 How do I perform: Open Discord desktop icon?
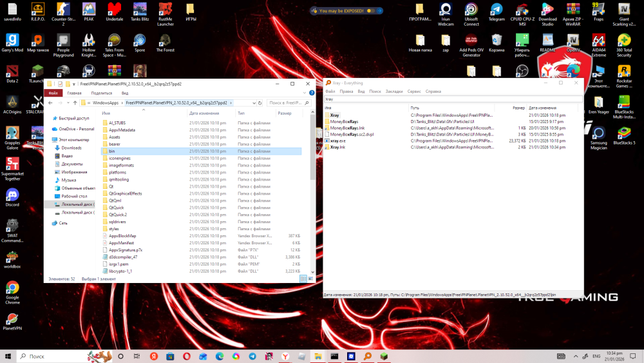[12, 197]
